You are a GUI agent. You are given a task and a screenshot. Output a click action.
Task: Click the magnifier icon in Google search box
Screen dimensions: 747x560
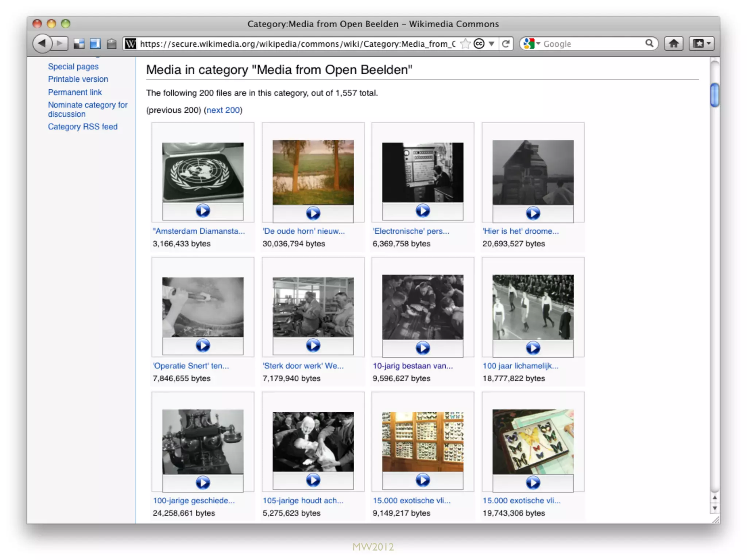pos(649,43)
